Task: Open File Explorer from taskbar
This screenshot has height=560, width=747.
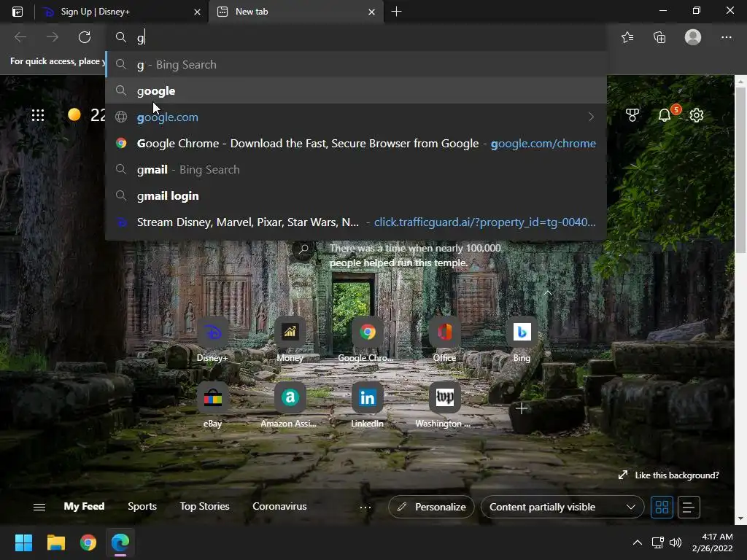Action: click(x=55, y=542)
